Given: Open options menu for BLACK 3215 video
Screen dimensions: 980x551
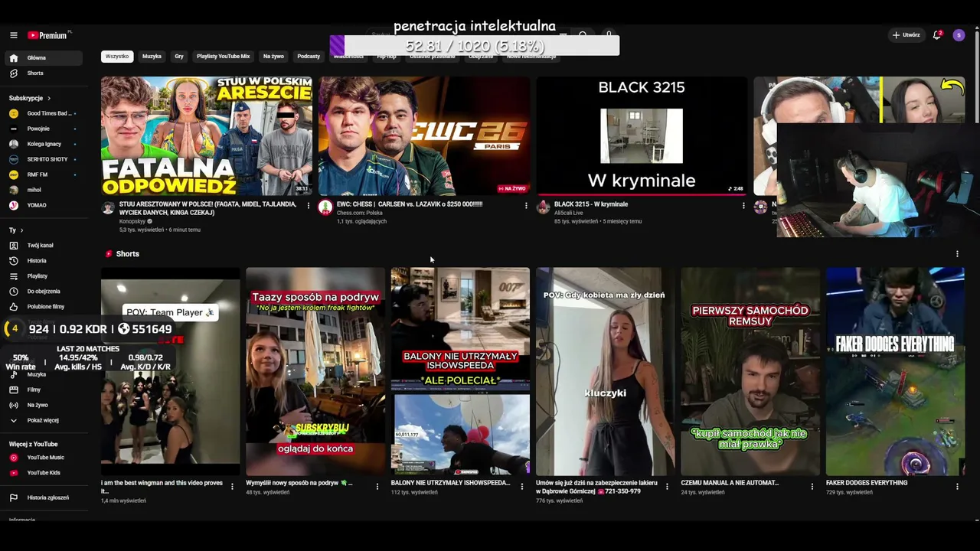Looking at the screenshot, I should coord(743,206).
